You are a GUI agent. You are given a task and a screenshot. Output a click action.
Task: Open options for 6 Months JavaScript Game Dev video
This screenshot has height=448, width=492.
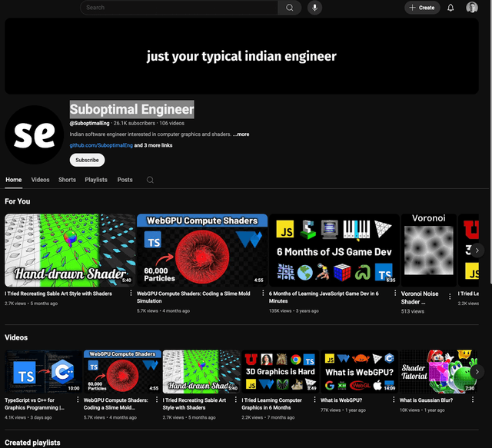click(395, 293)
